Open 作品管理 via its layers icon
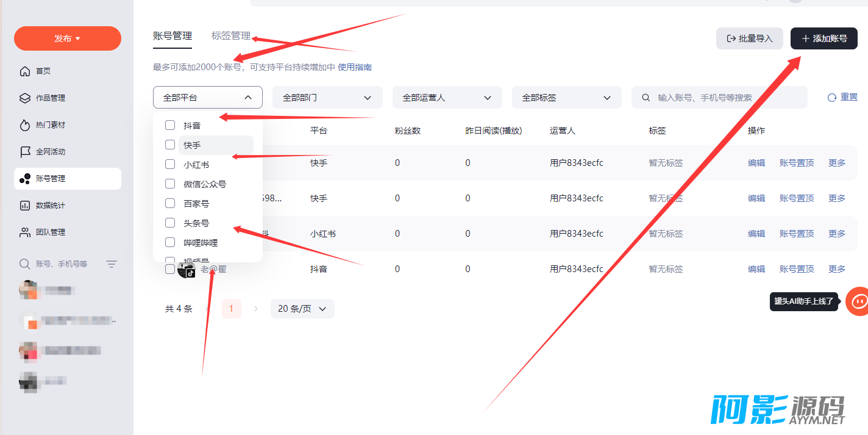Viewport: 868px width, 435px height. coord(25,98)
